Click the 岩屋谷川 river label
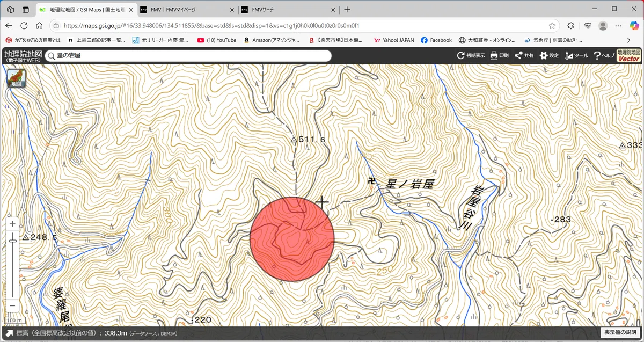Screen dimensions: 644x342 tap(471, 208)
